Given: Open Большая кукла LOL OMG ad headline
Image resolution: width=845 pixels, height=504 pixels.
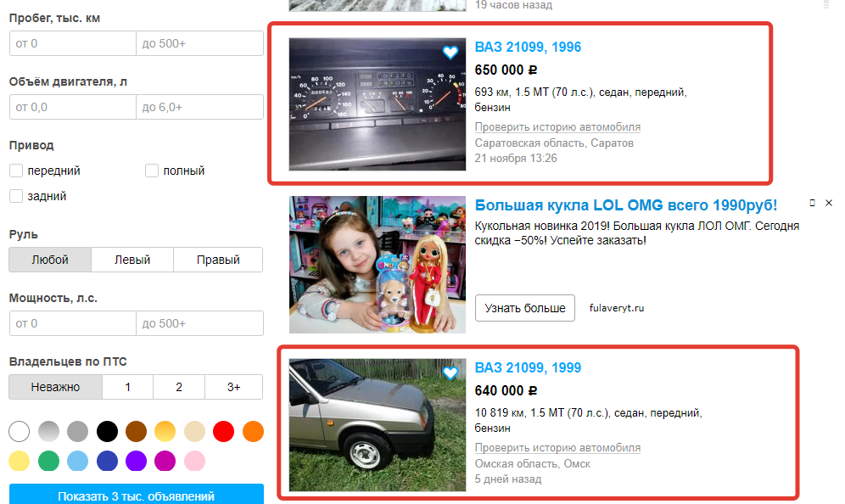Looking at the screenshot, I should 625,205.
